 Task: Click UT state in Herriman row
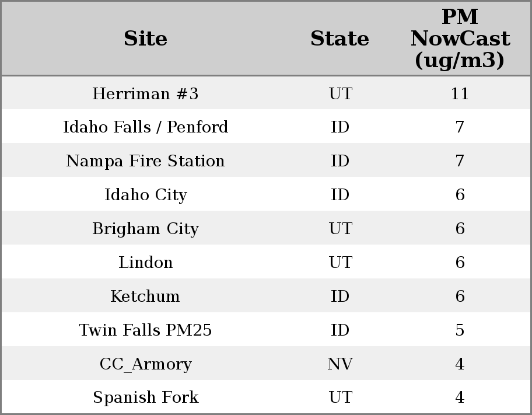(340, 94)
